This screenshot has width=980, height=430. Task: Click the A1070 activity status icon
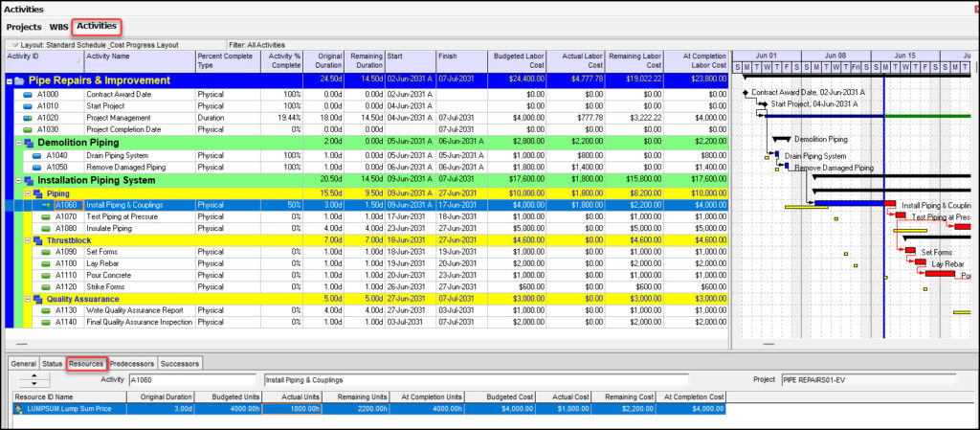[x=46, y=216]
